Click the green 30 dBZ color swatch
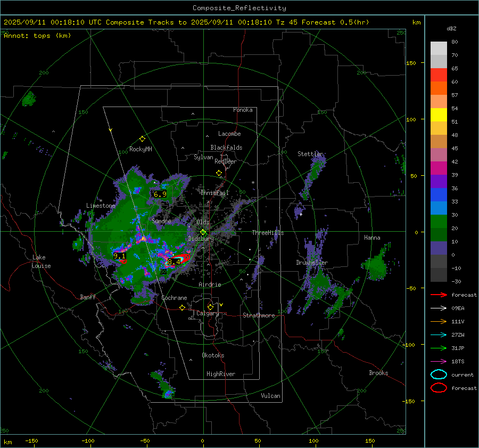 (x=439, y=221)
